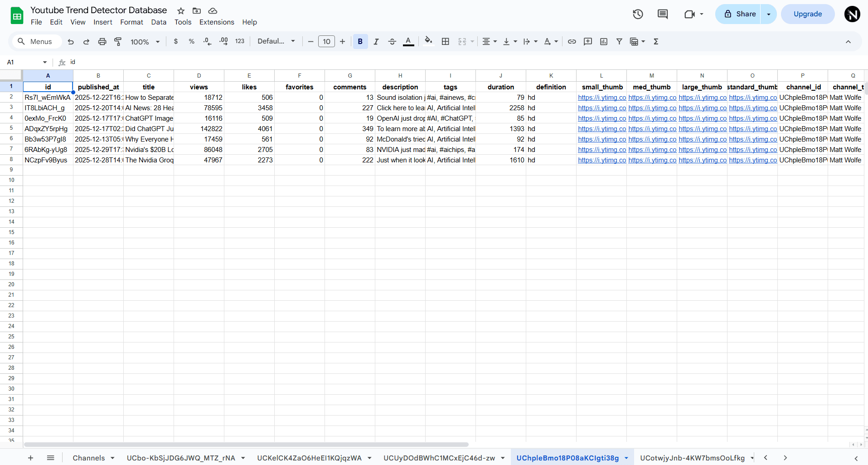
Task: Open text rotation dropdown
Action: point(551,42)
